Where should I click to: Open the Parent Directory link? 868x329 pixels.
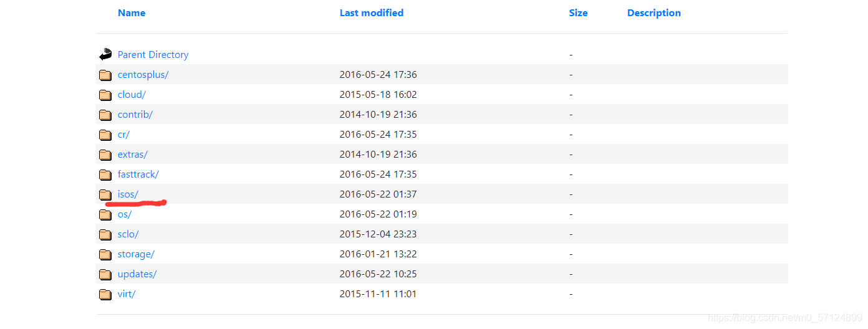click(153, 55)
